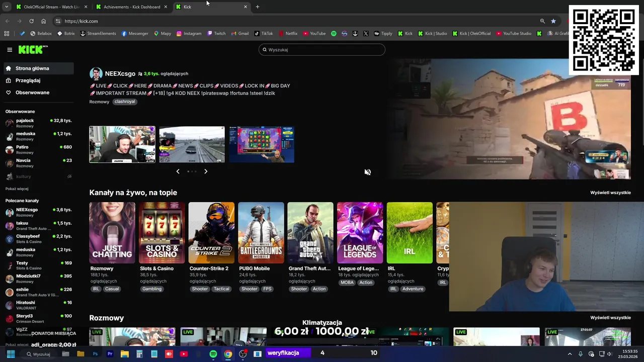The height and width of the screenshot is (362, 644).
Task: Open recommended channel Mlodziutki7
Action: 39,279
